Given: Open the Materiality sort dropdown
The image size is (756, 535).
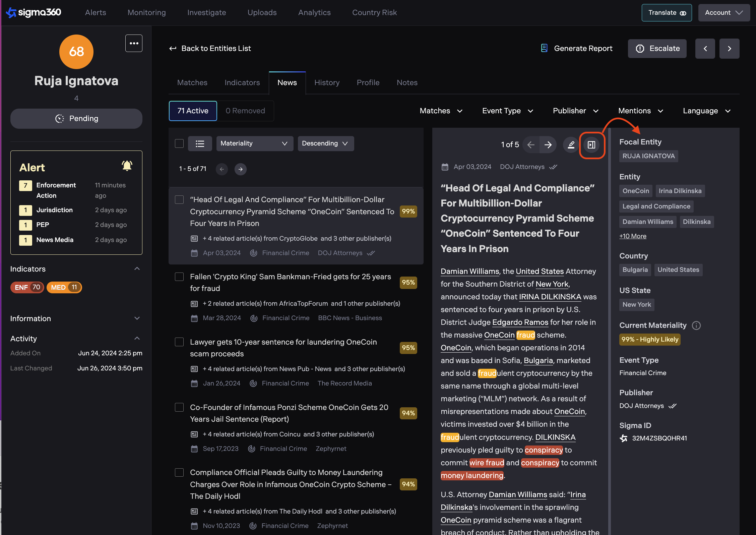Looking at the screenshot, I should click(x=254, y=144).
